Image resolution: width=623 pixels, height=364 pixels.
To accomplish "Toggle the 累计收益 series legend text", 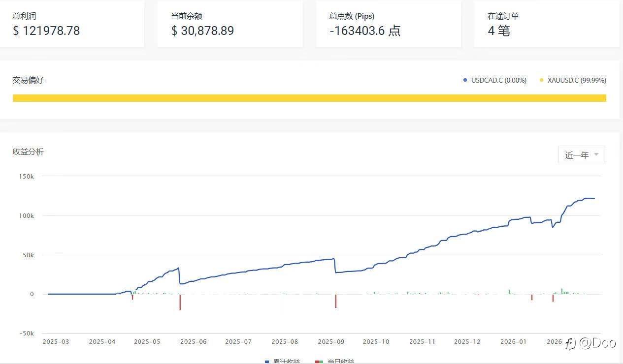I will 287,362.
